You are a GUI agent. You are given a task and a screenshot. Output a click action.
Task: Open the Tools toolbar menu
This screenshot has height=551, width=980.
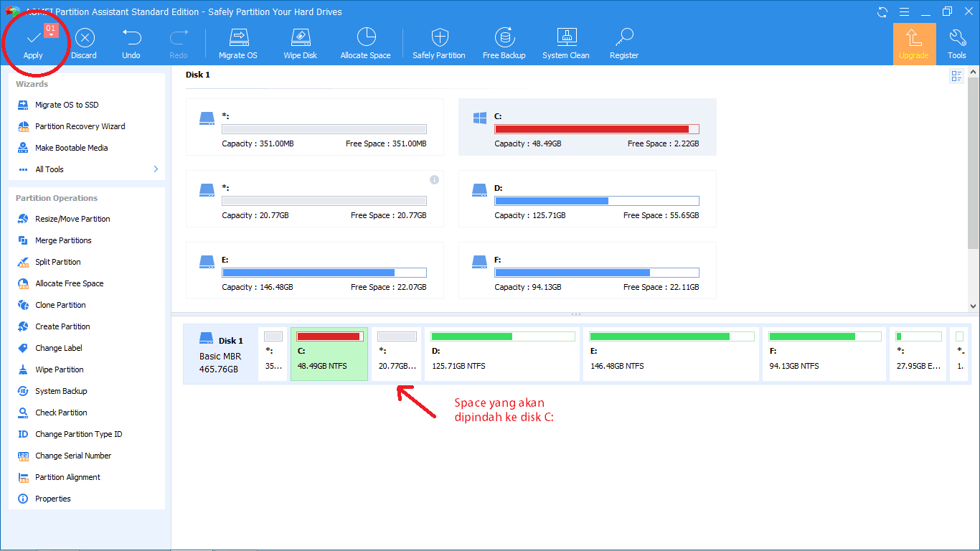tap(957, 44)
